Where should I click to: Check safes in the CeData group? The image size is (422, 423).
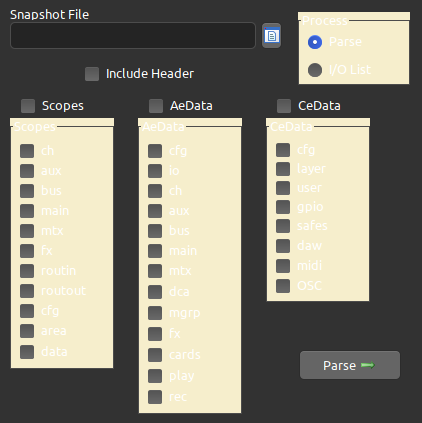point(283,226)
